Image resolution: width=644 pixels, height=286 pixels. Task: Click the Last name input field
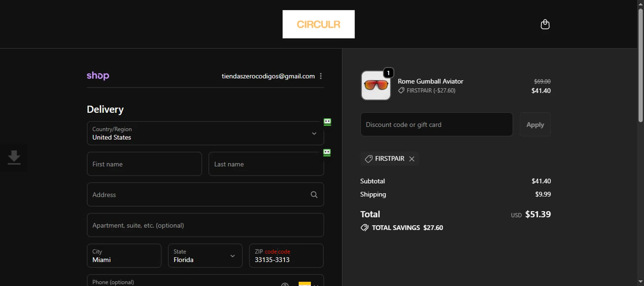pos(266,164)
